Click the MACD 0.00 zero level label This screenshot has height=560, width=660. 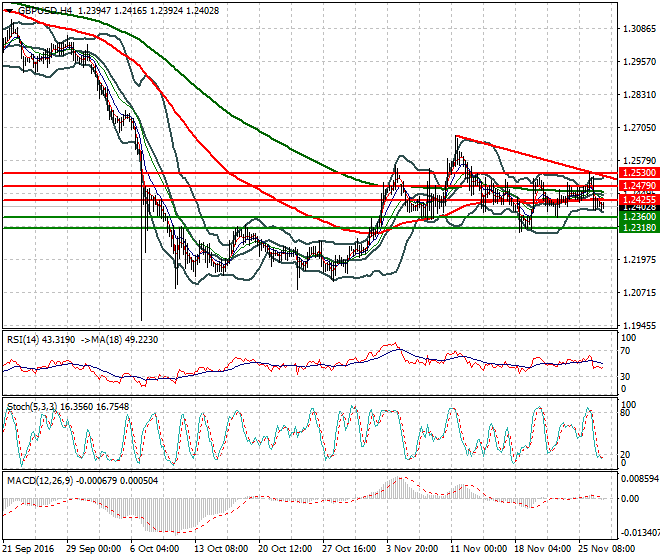630,499
